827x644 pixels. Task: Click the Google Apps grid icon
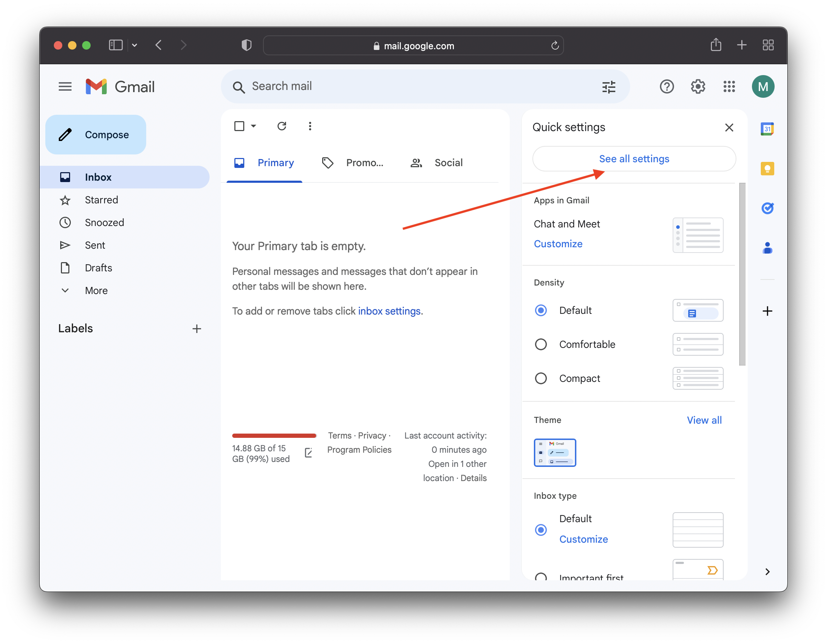coord(730,87)
